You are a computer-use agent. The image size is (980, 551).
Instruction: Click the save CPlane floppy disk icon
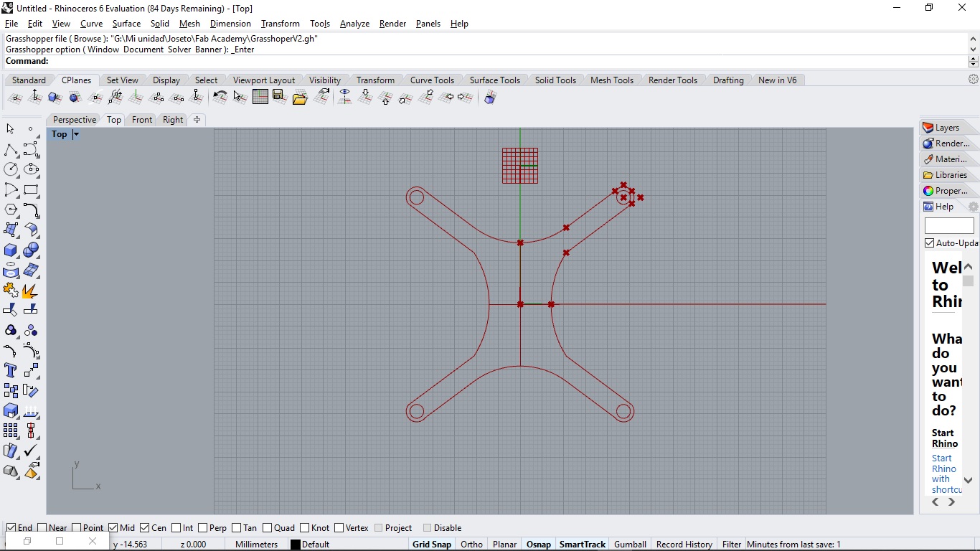click(x=280, y=97)
